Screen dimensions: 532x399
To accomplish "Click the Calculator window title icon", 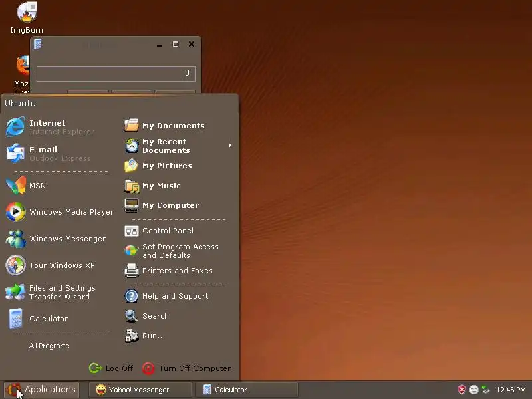I will (x=38, y=44).
